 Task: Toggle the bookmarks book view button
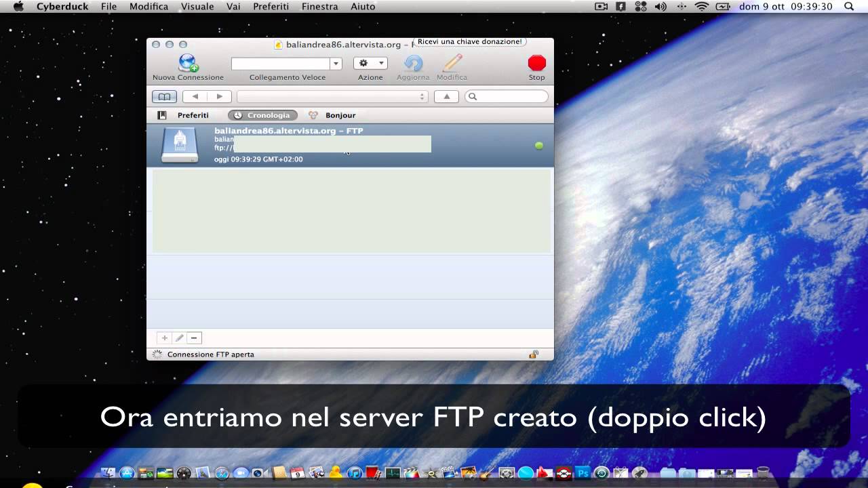click(165, 97)
